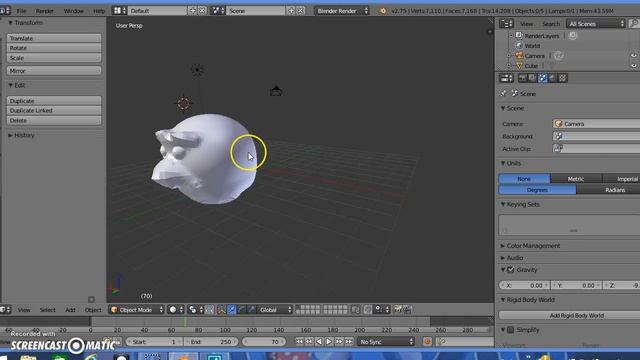Click the red auto keyframe record button

click(427, 342)
